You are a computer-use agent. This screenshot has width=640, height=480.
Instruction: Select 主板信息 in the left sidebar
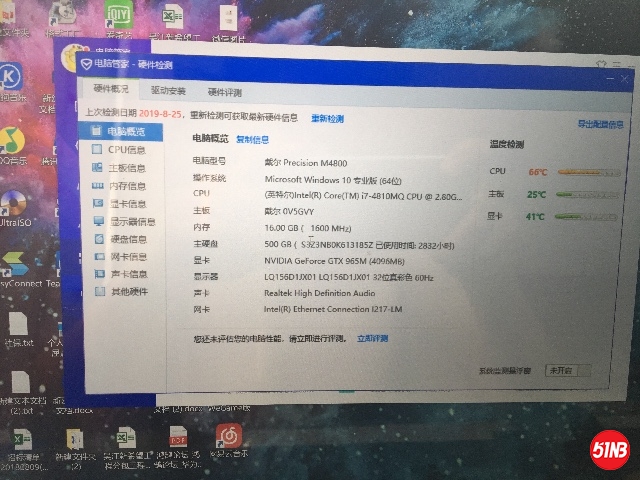(124, 168)
